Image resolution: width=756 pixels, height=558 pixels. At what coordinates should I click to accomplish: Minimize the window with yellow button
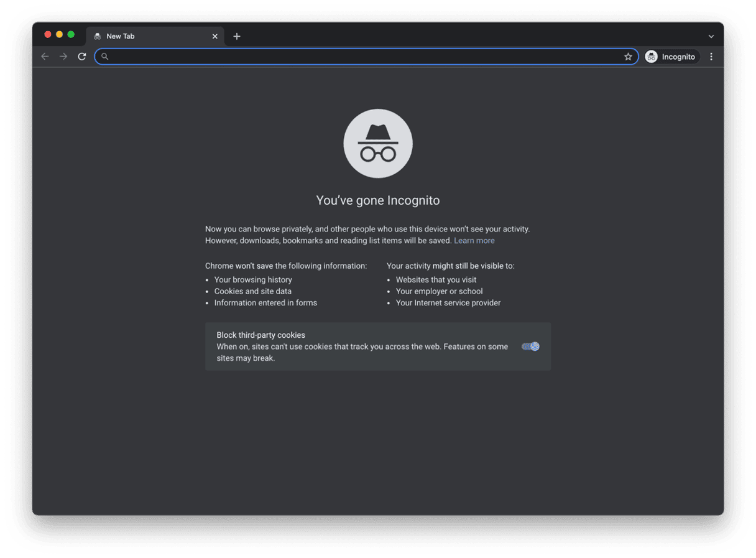click(x=59, y=34)
